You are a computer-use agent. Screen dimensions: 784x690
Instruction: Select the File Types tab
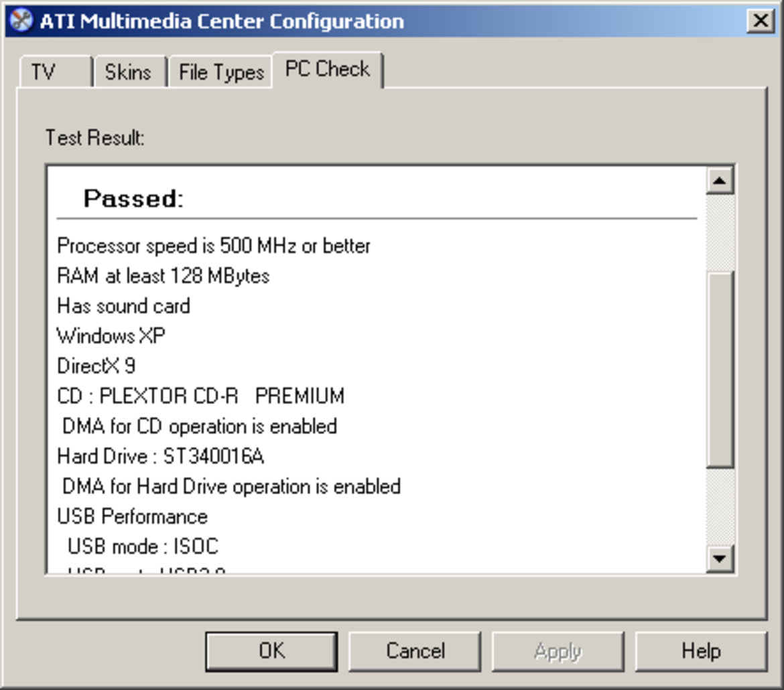coord(221,72)
